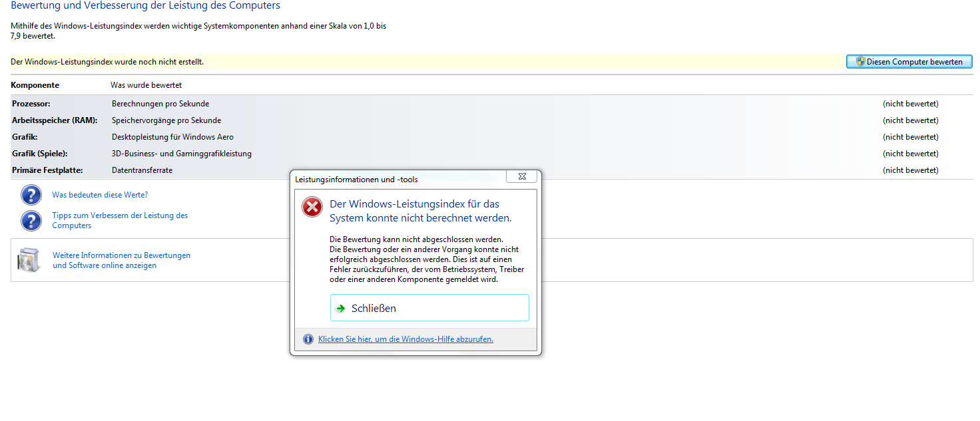Viewport: 980px width, 421px height.
Task: Click '(nicht bewertet)' in the Primäre Festplatte row
Action: click(911, 170)
